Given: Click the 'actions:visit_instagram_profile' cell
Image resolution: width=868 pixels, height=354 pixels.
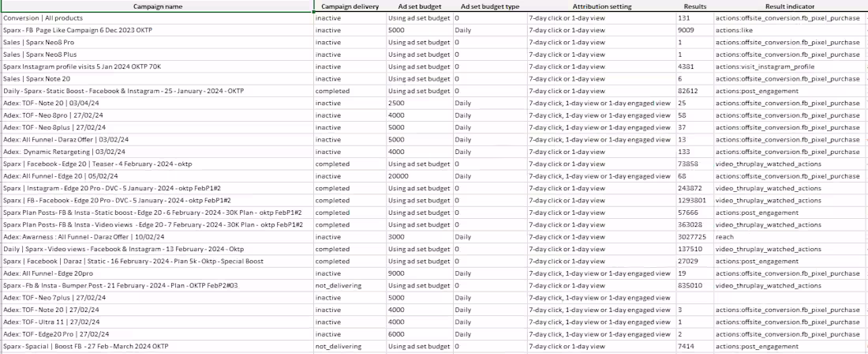Looking at the screenshot, I should 789,67.
